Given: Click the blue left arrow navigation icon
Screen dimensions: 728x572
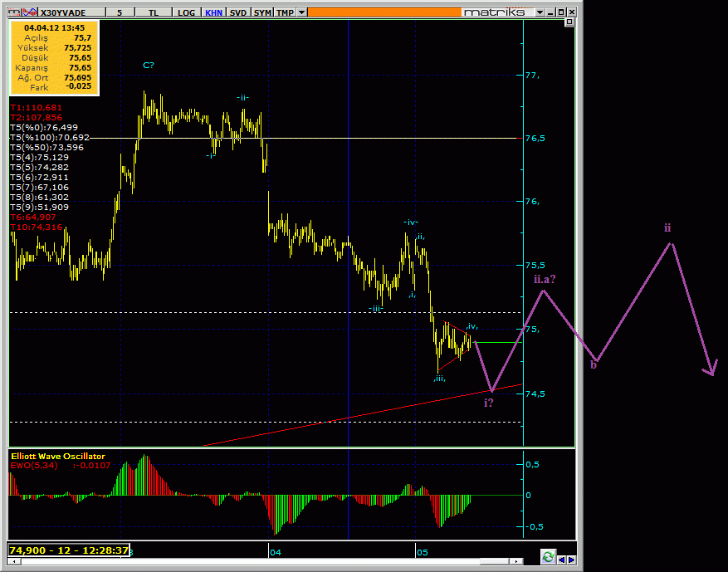Looking at the screenshot, I should 561,560.
